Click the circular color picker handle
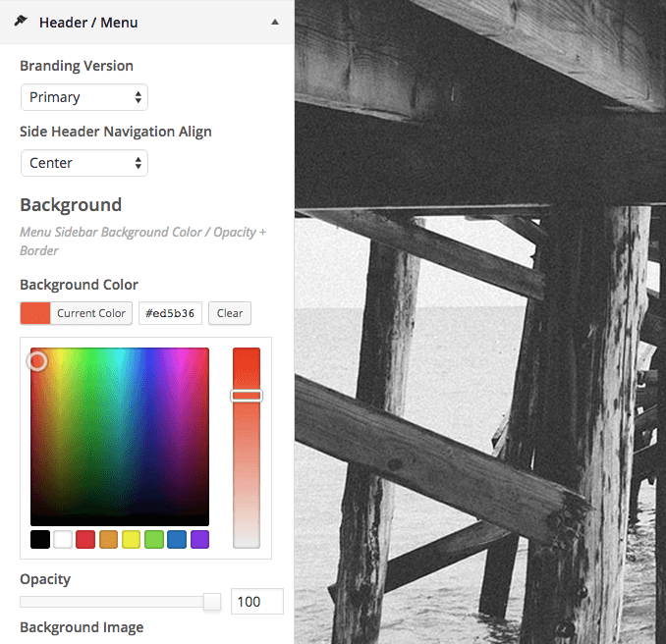 37,361
